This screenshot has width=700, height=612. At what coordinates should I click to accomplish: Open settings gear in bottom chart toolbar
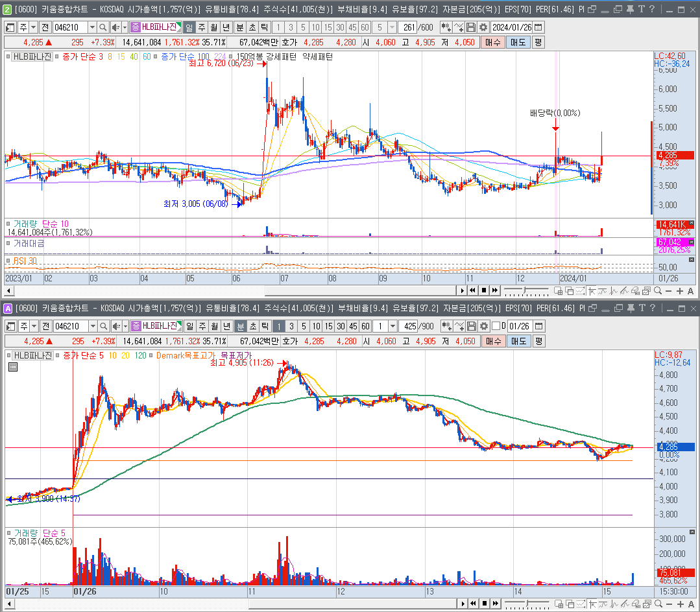click(484, 327)
